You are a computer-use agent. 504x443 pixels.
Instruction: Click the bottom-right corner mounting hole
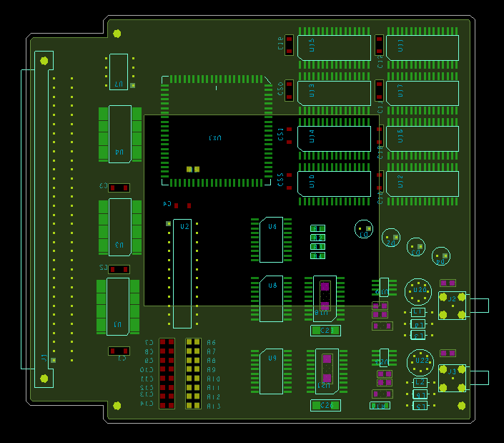click(462, 406)
